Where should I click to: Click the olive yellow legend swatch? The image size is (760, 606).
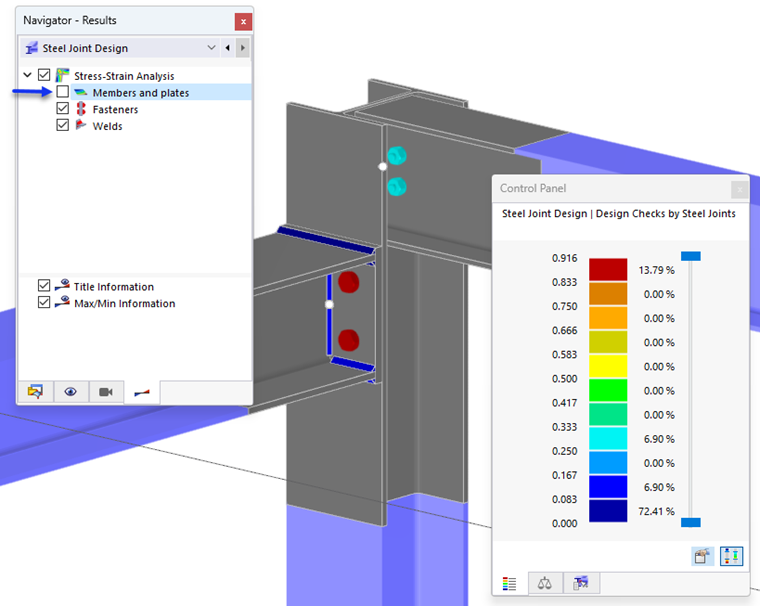tap(608, 342)
